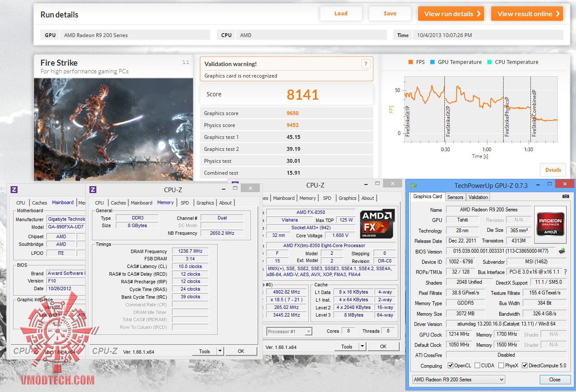The width and height of the screenshot is (576, 392).
Task: Click the CPU Temperature legend swatch
Action: [490, 62]
